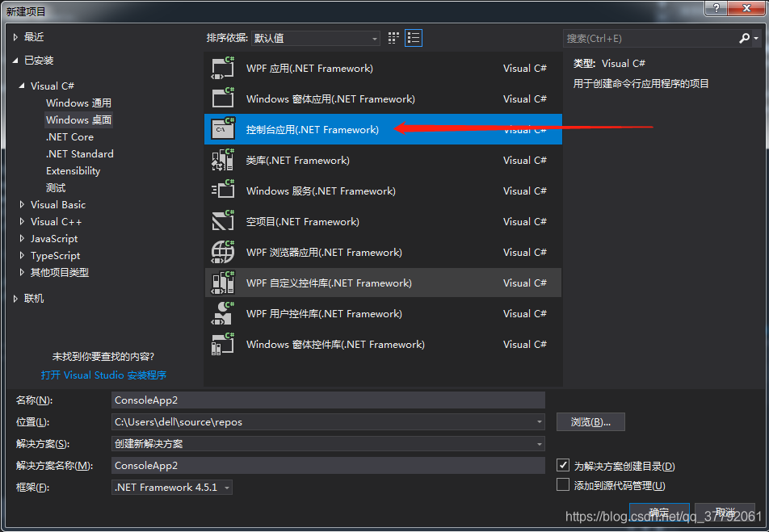The height and width of the screenshot is (532, 769).
Task: Expand the TypeScript node
Action: pyautogui.click(x=22, y=255)
